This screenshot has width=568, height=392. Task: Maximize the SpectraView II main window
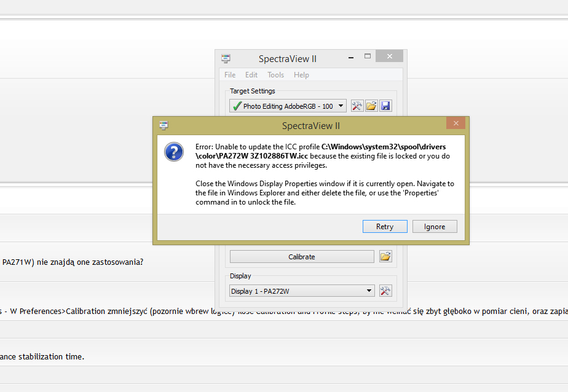[x=368, y=56]
